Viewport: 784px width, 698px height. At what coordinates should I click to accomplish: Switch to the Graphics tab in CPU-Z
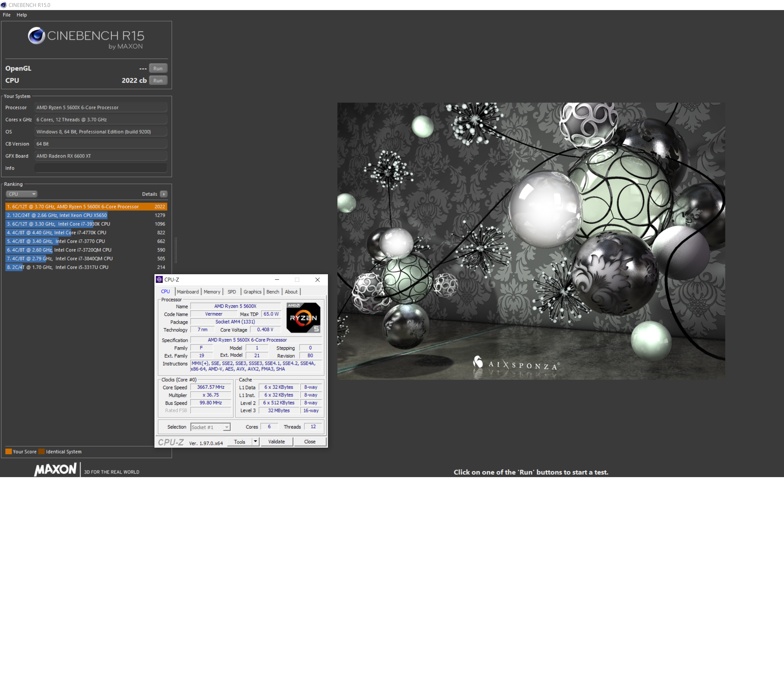pos(252,292)
